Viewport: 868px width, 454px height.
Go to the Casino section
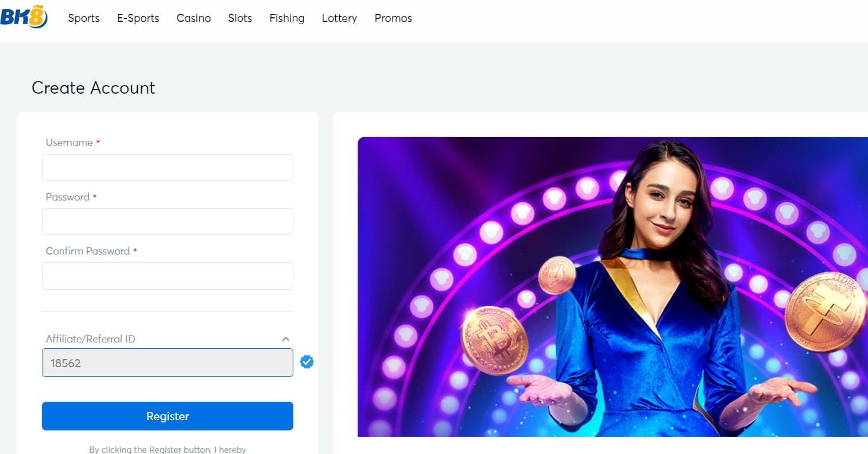coord(193,18)
